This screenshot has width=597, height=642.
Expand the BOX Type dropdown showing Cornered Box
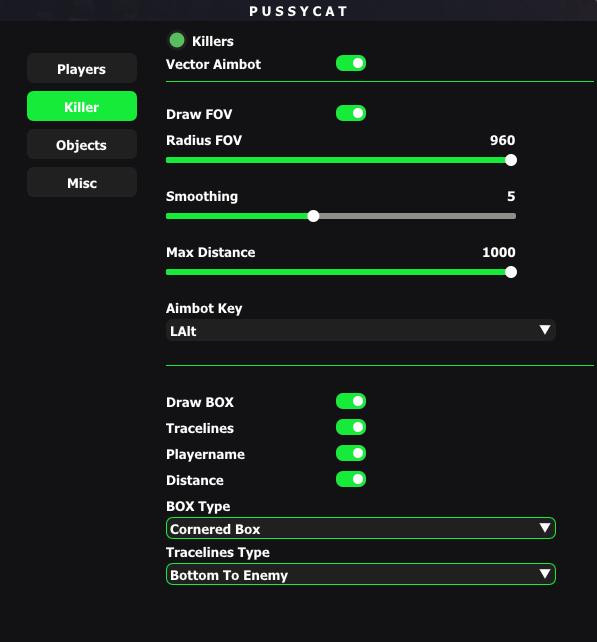point(361,528)
